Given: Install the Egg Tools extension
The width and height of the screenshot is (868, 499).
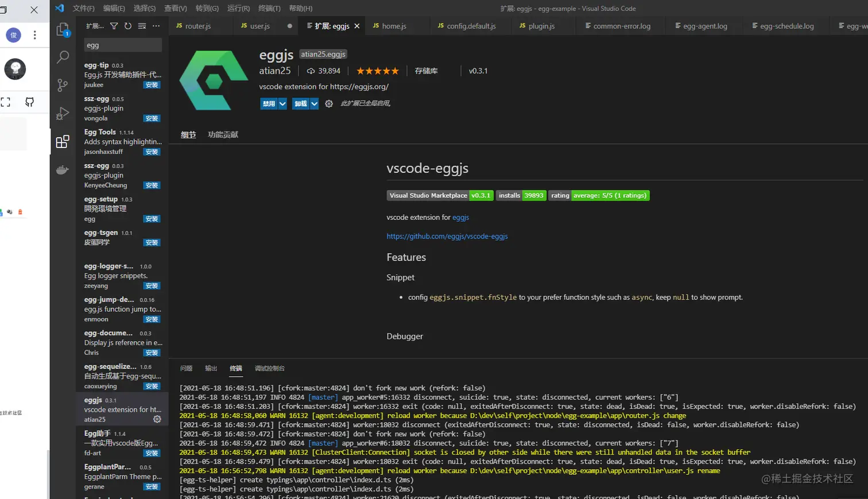Looking at the screenshot, I should (152, 152).
